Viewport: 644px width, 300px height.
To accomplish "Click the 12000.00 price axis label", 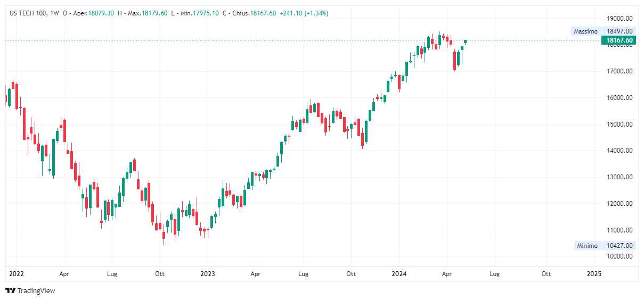I will click(x=619, y=204).
